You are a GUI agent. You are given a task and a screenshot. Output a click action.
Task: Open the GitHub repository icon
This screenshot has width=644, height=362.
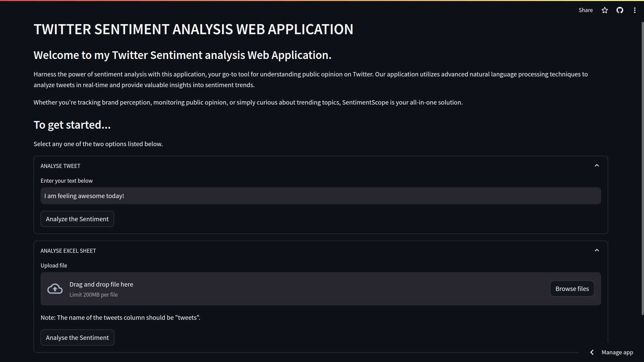(x=620, y=10)
